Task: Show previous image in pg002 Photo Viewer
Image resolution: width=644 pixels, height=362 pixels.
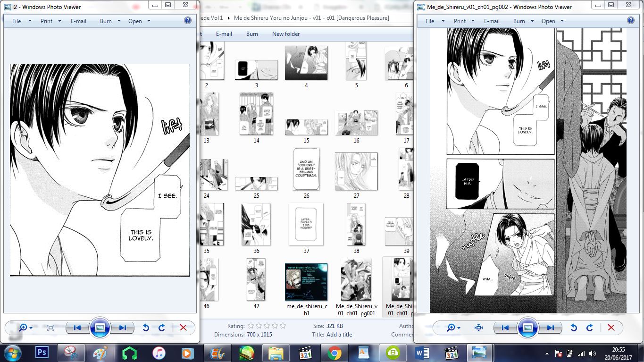Action: [505, 328]
